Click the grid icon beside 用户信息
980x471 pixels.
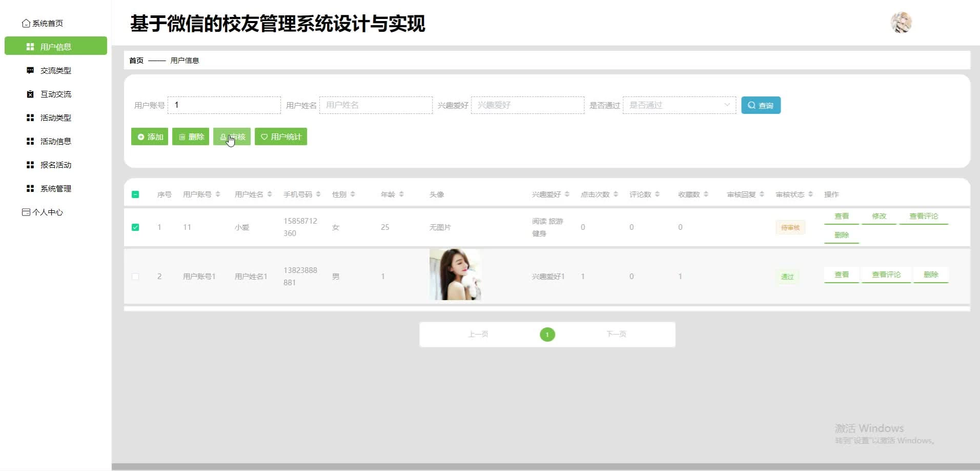(30, 47)
